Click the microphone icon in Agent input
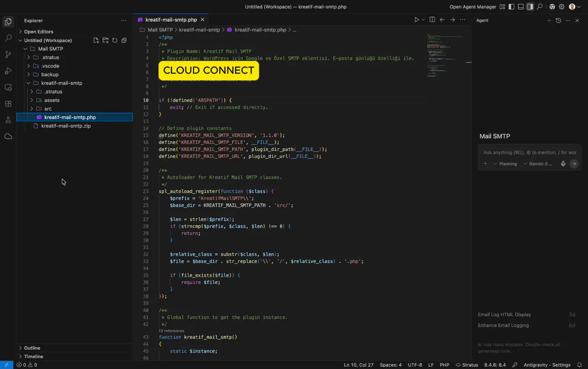This screenshot has width=588, height=369. 563,164
